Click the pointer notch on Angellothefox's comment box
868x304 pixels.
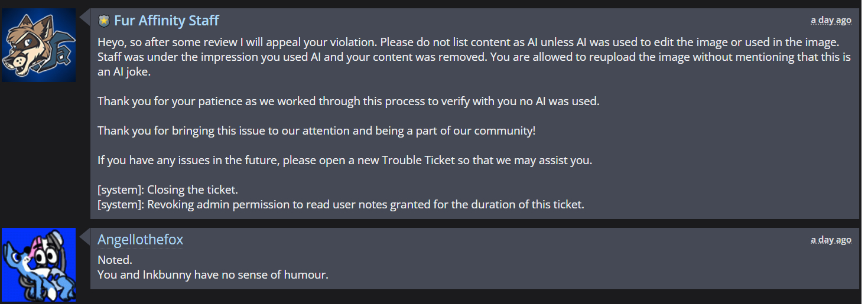86,236
